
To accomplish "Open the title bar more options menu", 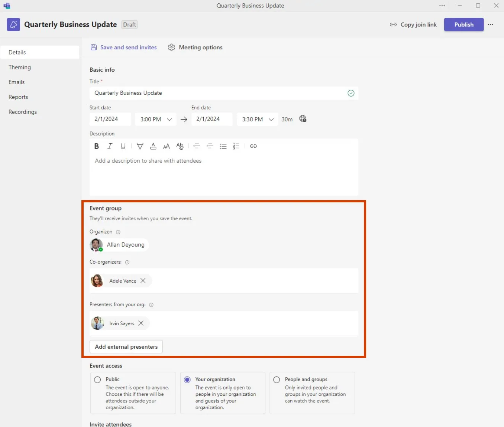I will 442,6.
